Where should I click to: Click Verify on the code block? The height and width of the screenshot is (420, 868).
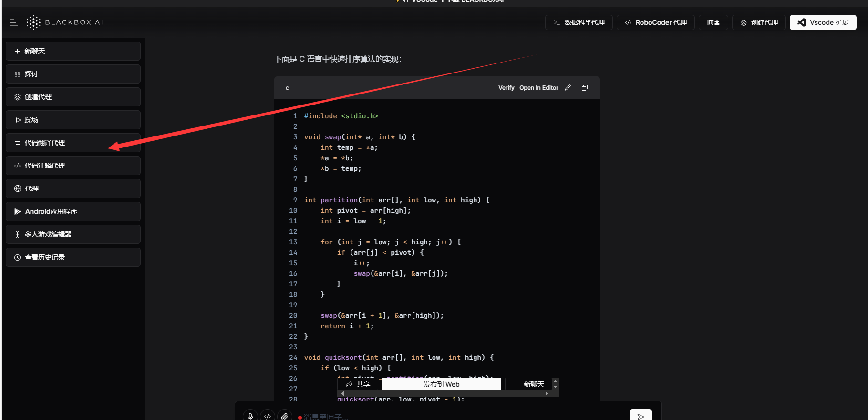pos(506,88)
